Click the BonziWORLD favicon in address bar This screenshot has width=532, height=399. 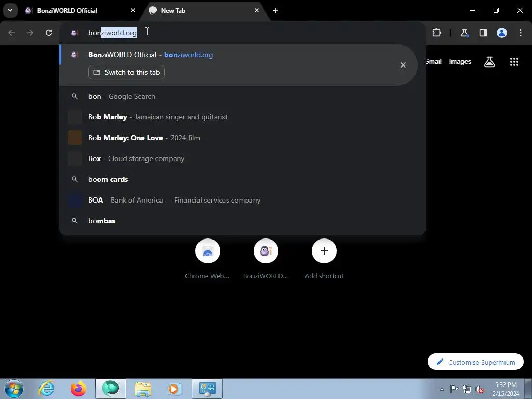[74, 33]
